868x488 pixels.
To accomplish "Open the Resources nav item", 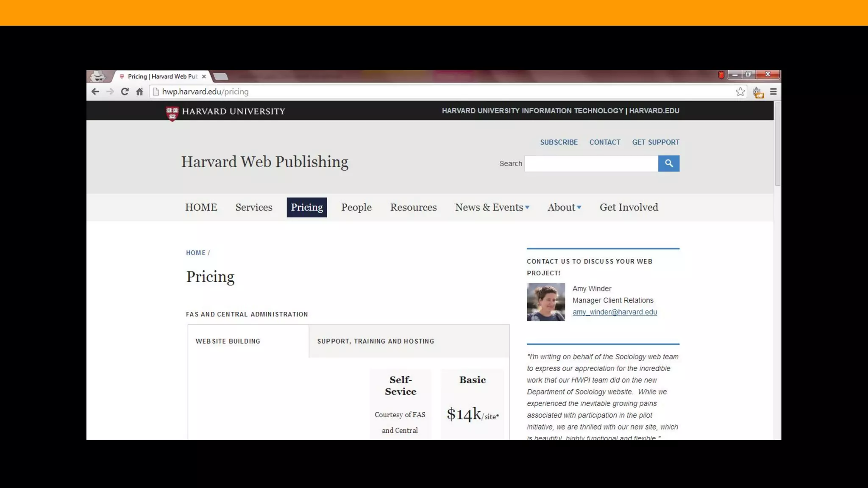I will (413, 208).
